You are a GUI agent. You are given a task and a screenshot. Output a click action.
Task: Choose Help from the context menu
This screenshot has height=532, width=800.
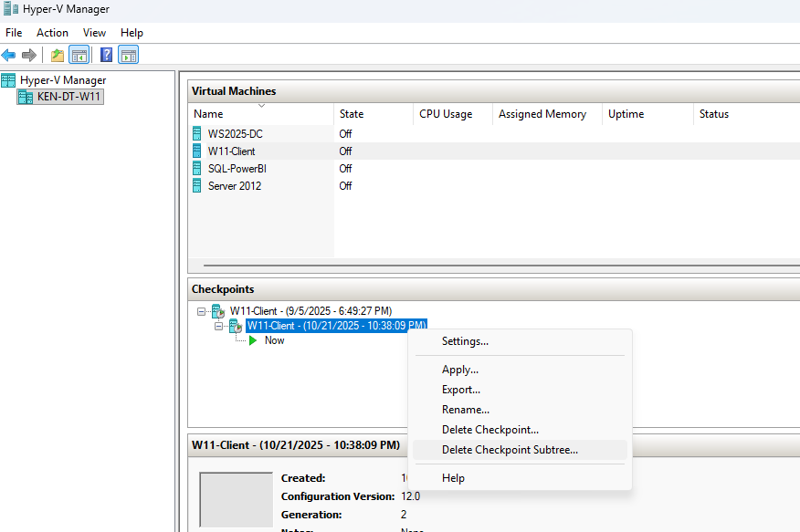(520, 478)
